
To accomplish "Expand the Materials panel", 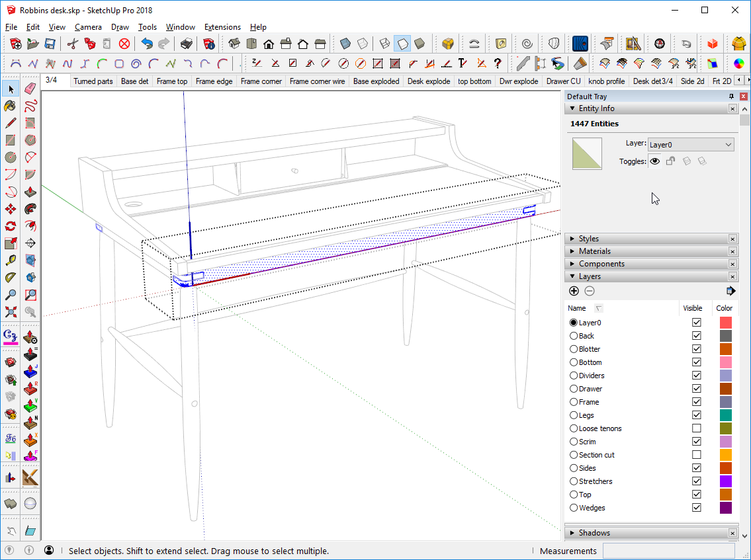I will pyautogui.click(x=572, y=251).
